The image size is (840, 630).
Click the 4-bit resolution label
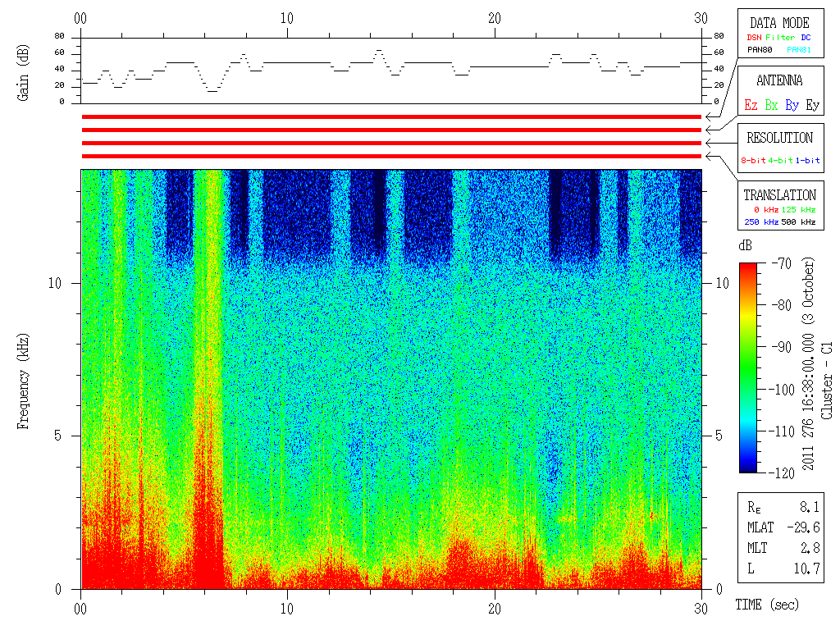pos(780,160)
